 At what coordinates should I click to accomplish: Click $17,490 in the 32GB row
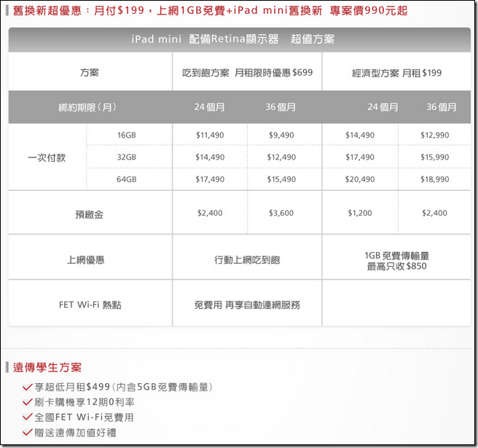click(360, 157)
